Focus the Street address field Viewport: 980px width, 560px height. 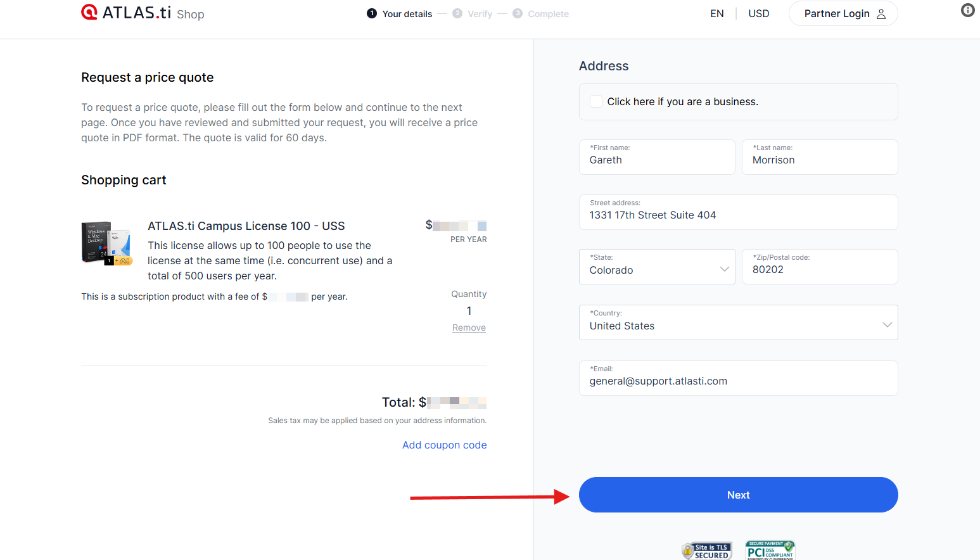click(738, 212)
